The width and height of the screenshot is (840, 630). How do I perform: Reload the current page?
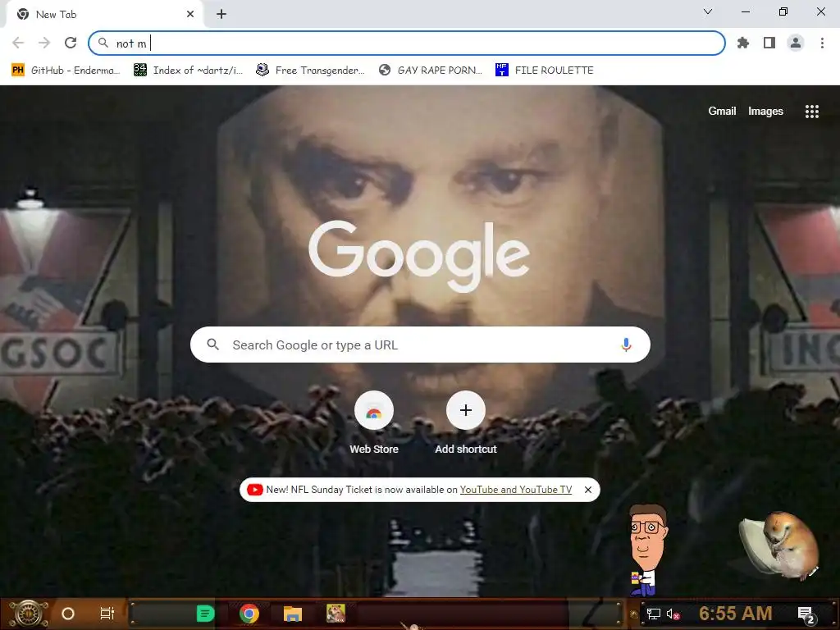(71, 43)
